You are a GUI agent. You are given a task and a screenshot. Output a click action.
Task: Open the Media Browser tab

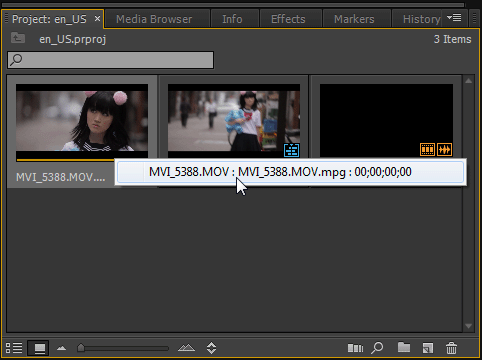154,19
